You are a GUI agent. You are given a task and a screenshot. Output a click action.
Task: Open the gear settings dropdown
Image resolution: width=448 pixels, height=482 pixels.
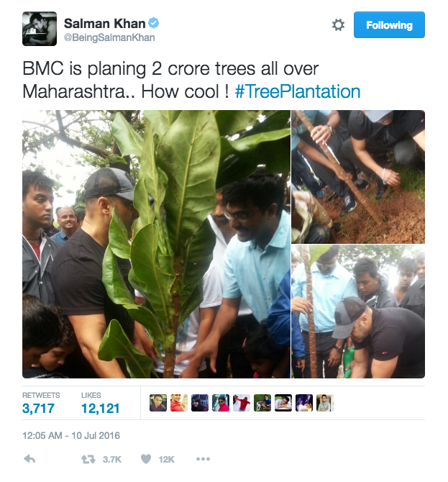coord(338,25)
